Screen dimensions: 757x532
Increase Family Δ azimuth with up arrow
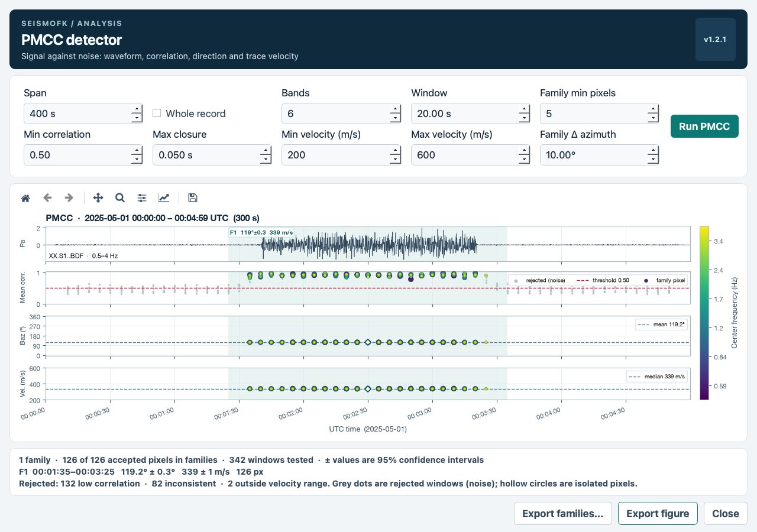tap(652, 150)
